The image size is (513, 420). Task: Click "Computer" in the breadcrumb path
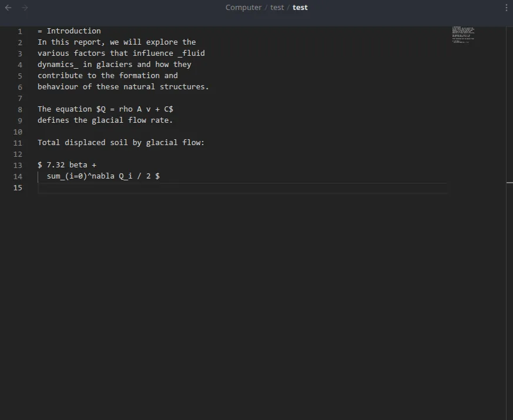coord(243,7)
